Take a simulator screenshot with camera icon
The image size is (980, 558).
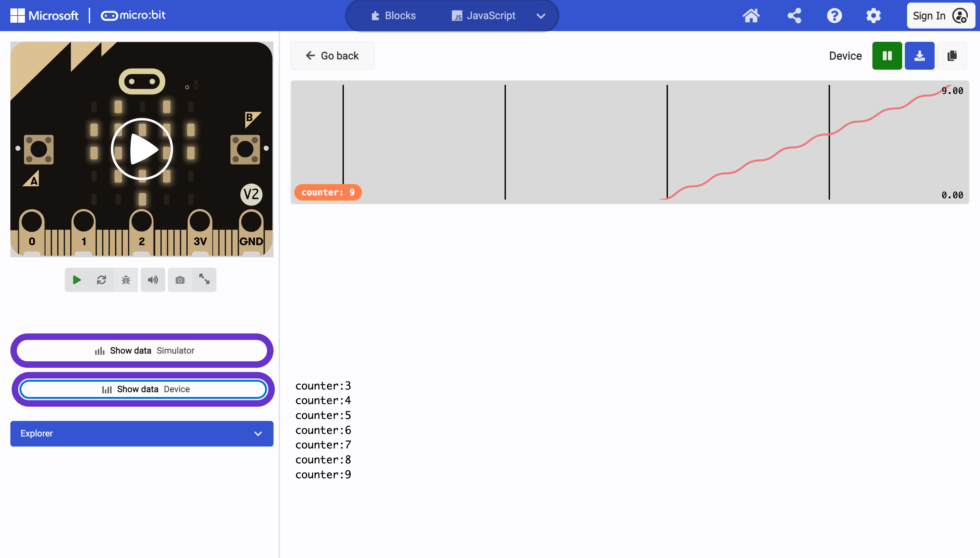[180, 280]
